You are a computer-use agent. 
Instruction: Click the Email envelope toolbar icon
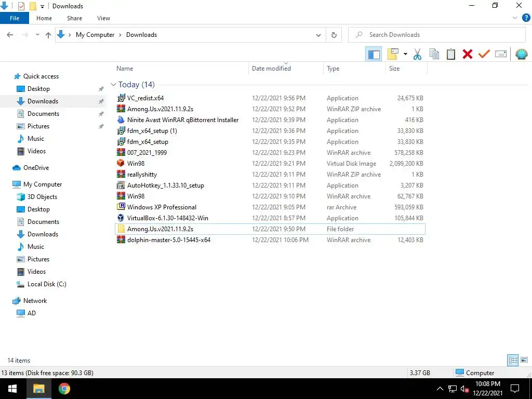point(501,54)
